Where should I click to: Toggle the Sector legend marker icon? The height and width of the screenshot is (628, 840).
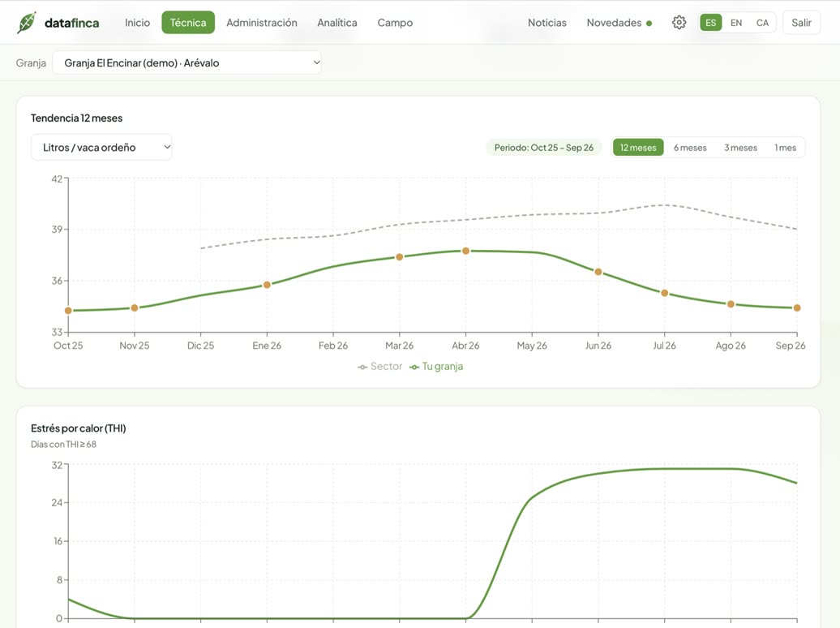click(362, 367)
